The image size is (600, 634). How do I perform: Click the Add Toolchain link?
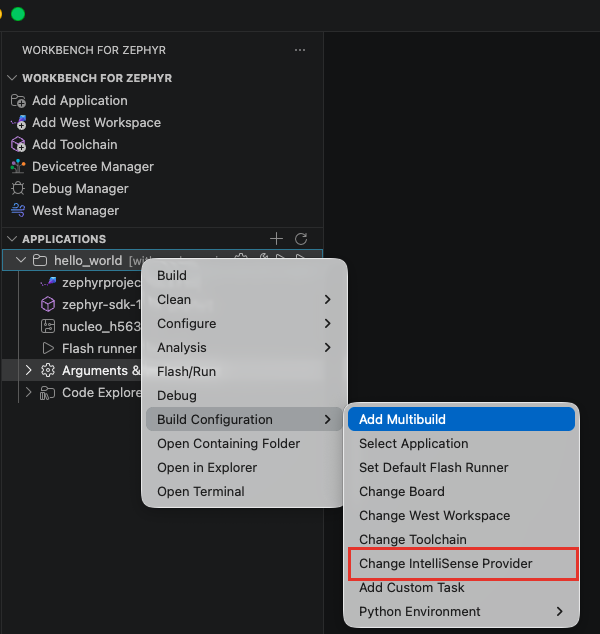point(75,144)
